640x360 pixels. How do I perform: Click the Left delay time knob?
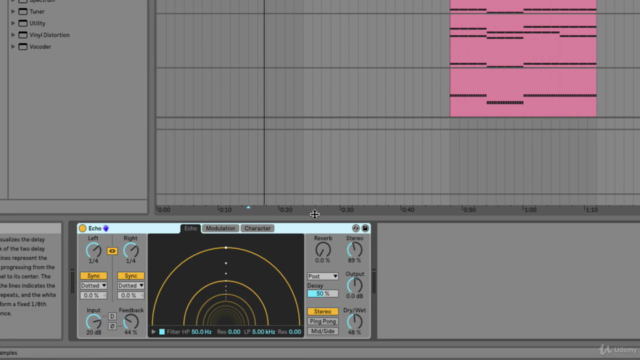pyautogui.click(x=93, y=250)
